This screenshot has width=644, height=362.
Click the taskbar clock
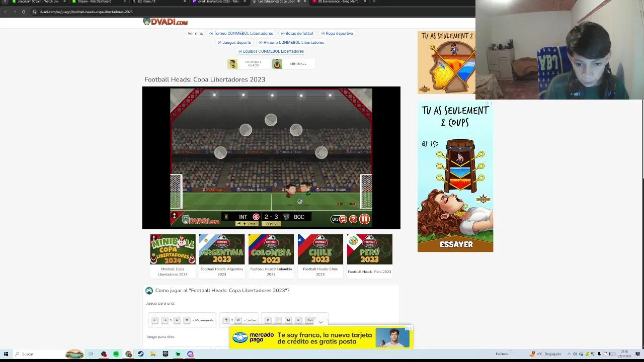point(624,354)
